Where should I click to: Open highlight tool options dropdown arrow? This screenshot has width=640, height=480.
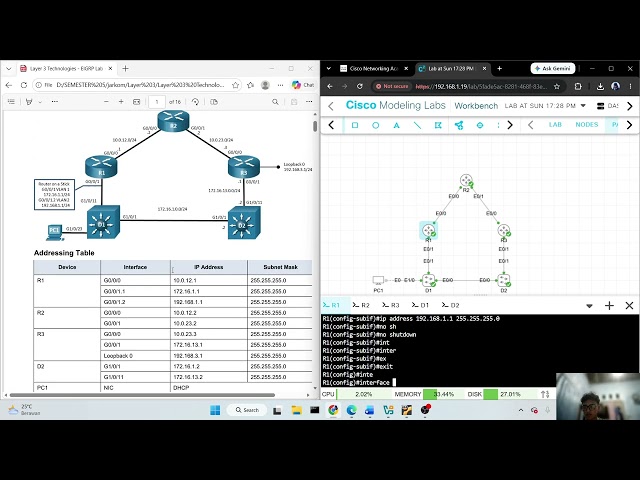[x=40, y=102]
